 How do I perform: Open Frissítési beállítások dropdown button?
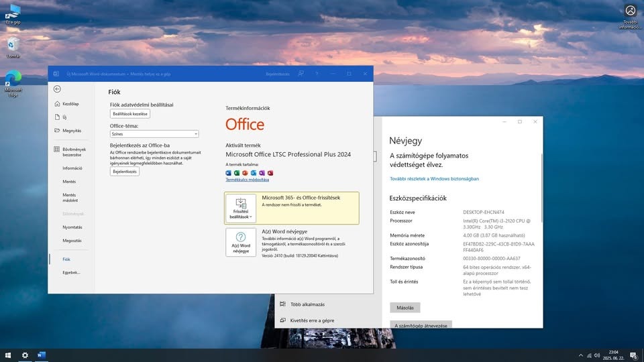pos(241,208)
